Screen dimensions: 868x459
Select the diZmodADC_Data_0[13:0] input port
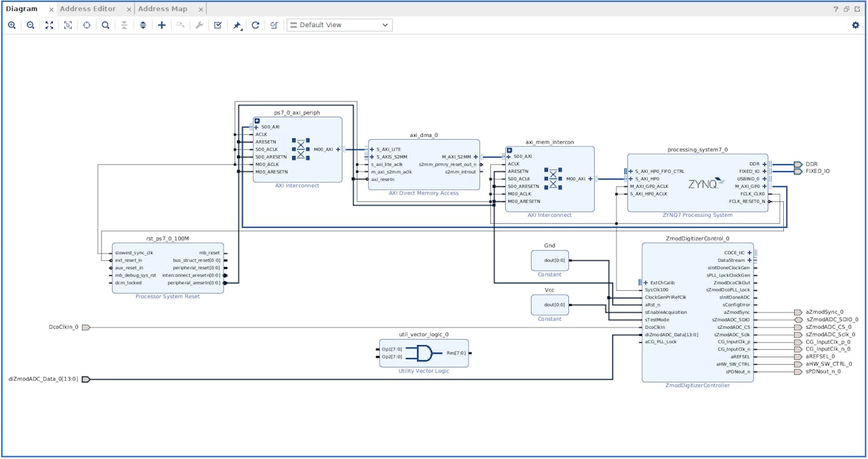tap(85, 380)
